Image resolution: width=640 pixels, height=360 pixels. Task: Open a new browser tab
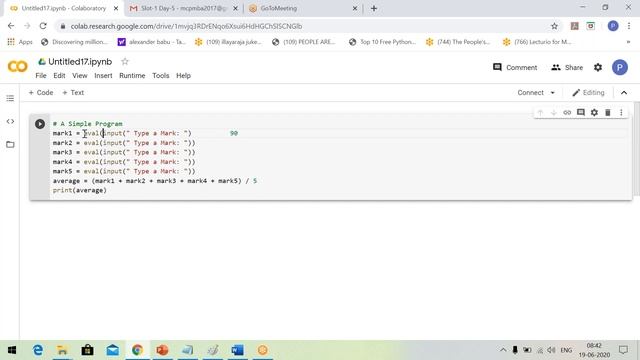pos(374,8)
